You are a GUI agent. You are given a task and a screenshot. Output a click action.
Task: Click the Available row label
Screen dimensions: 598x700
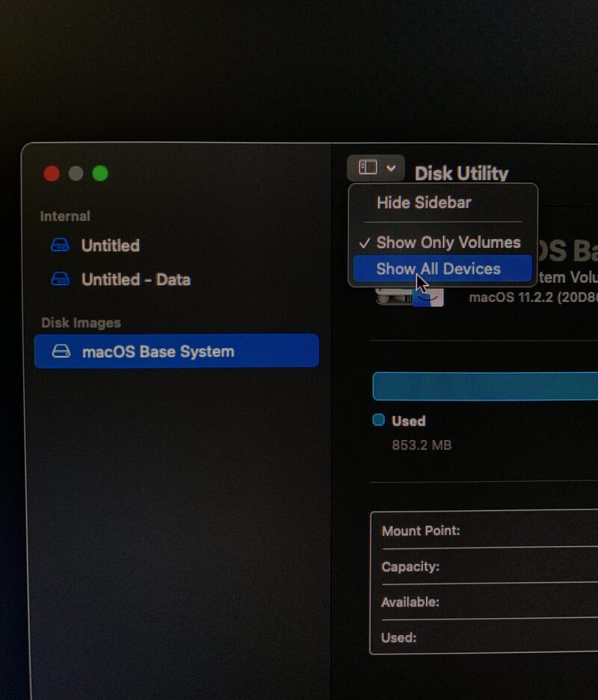(410, 602)
